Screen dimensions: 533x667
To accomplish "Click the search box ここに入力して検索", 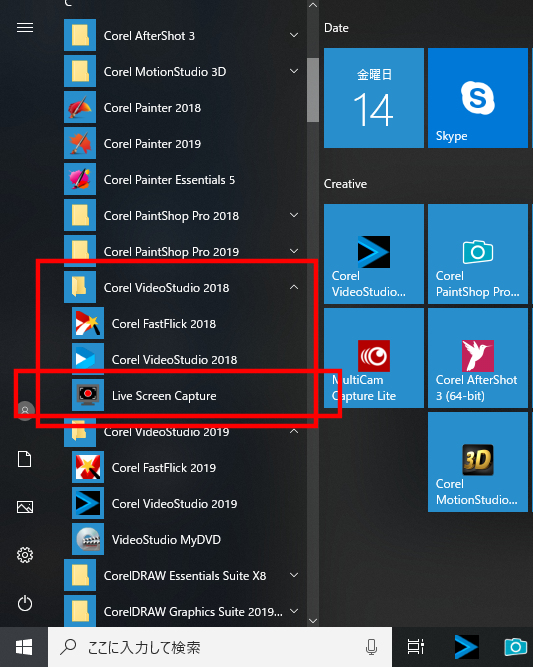I will pyautogui.click(x=220, y=647).
